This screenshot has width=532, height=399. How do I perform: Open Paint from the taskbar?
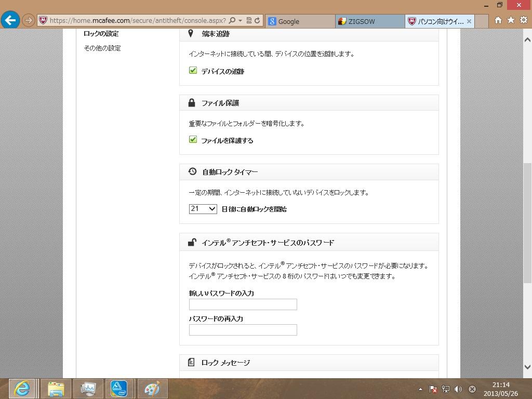pyautogui.click(x=152, y=389)
